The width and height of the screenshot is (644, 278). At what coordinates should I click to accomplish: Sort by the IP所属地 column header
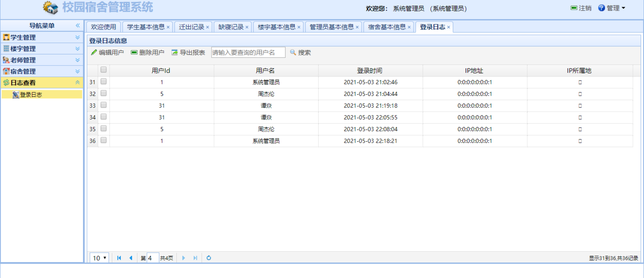tap(580, 71)
